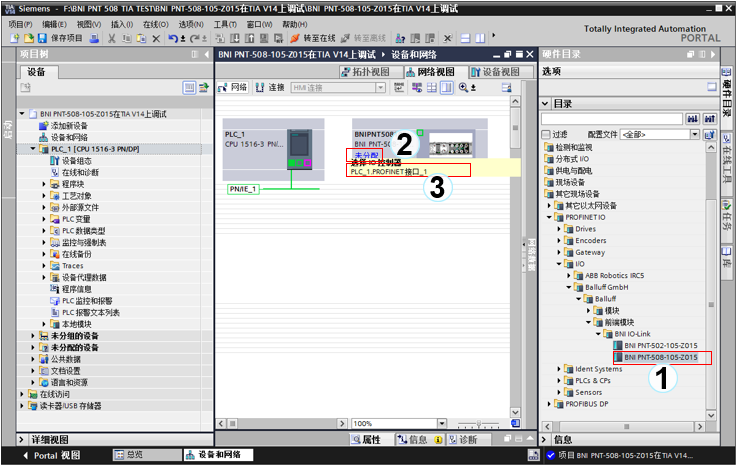Click the 未分配 not assigned link
The image size is (737, 466).
click(x=364, y=155)
